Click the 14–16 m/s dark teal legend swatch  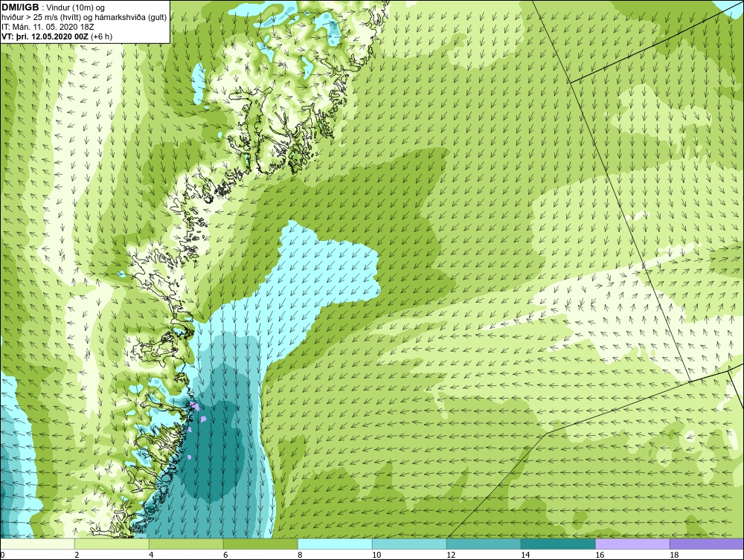pos(558,544)
